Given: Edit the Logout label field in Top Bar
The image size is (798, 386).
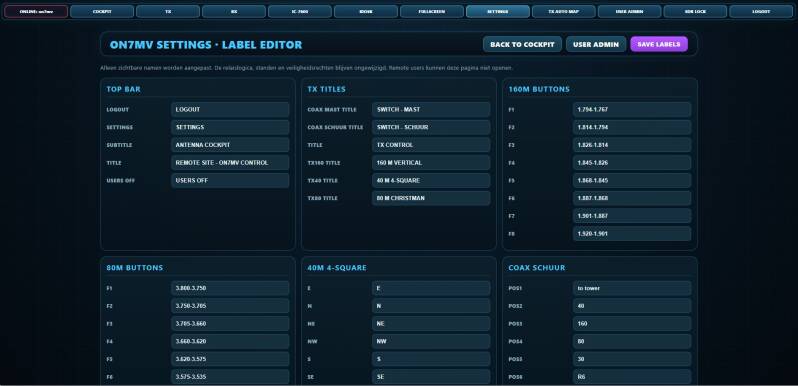Looking at the screenshot, I should coord(230,109).
